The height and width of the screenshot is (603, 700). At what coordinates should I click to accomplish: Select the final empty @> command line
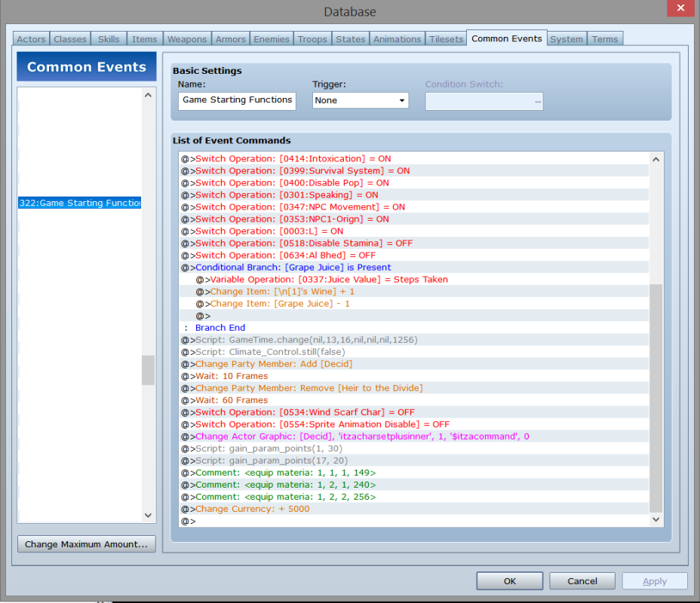[x=414, y=521]
